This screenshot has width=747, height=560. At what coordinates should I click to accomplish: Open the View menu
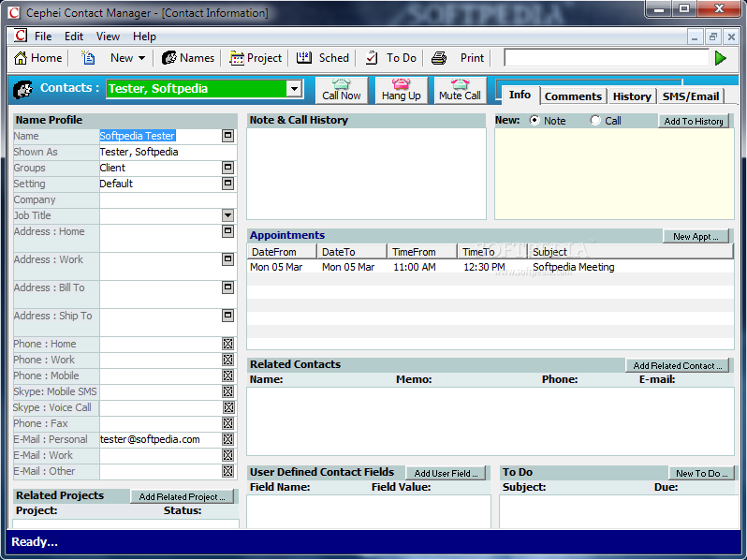(x=109, y=37)
